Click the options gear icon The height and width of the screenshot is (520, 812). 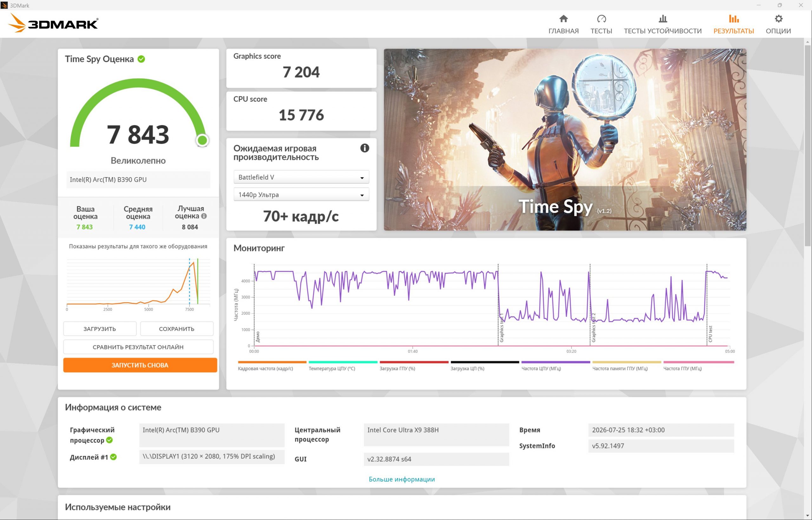pyautogui.click(x=778, y=18)
